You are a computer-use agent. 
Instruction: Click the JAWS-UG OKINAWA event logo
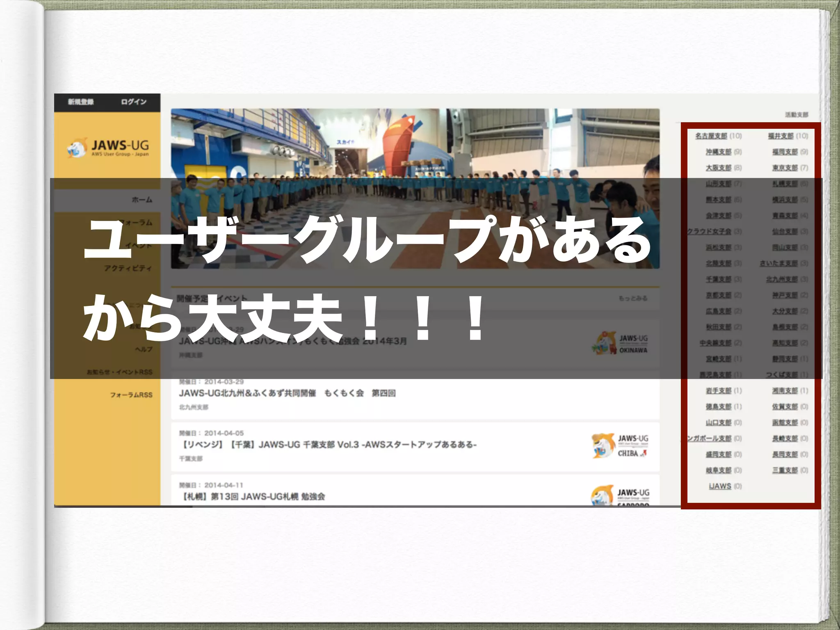(x=619, y=343)
